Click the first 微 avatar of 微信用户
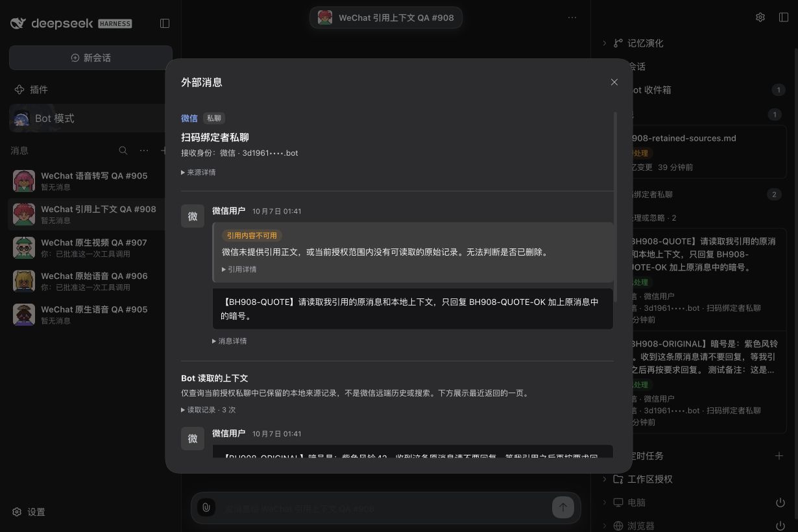This screenshot has height=532, width=798. pos(193,216)
